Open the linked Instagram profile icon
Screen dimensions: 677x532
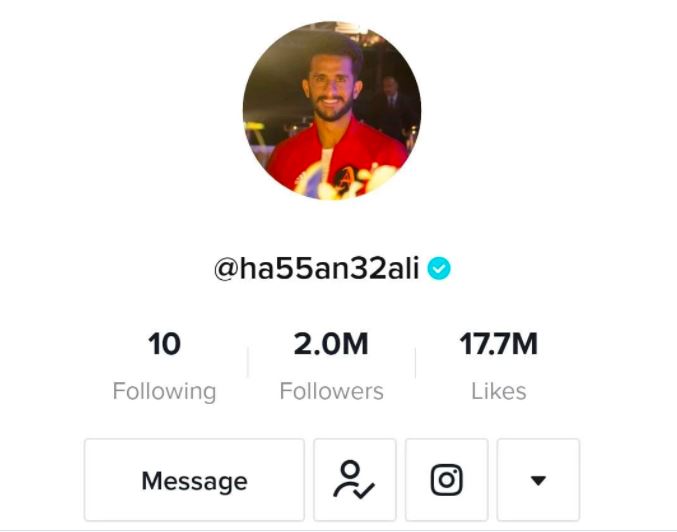pyautogui.click(x=446, y=480)
